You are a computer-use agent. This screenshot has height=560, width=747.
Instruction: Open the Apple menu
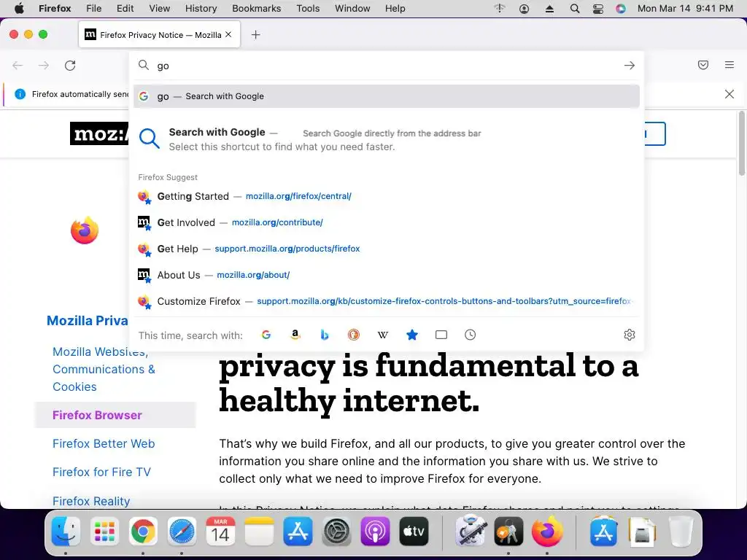(19, 8)
